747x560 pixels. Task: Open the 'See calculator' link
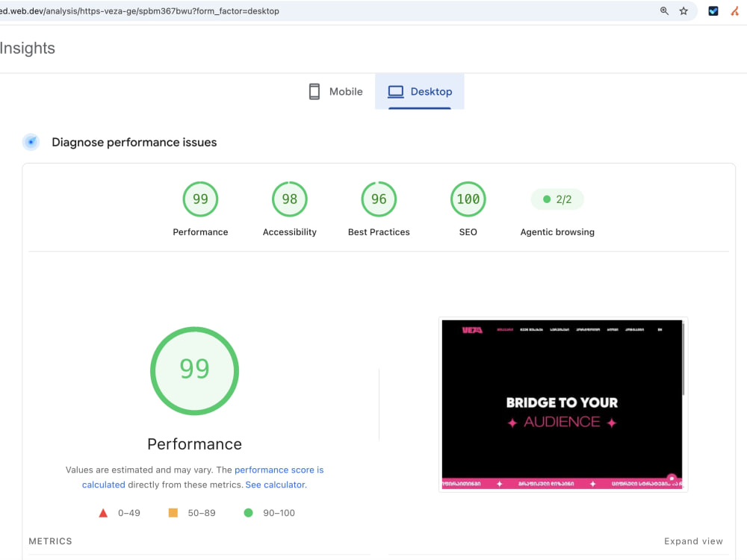(276, 485)
